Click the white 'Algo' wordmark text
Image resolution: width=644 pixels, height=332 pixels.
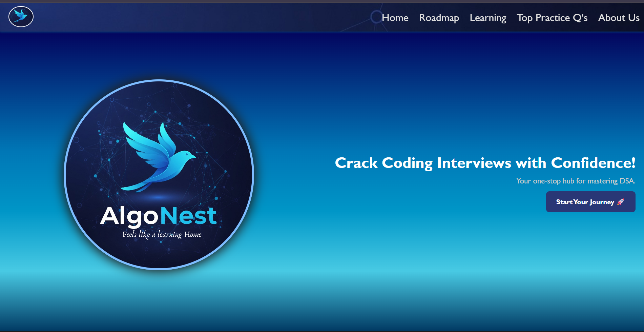(x=129, y=216)
